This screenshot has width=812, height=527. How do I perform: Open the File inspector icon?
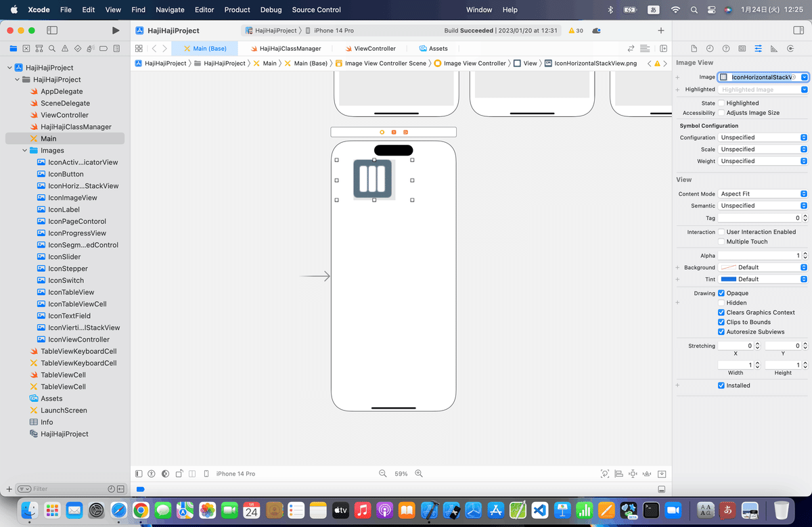(694, 49)
